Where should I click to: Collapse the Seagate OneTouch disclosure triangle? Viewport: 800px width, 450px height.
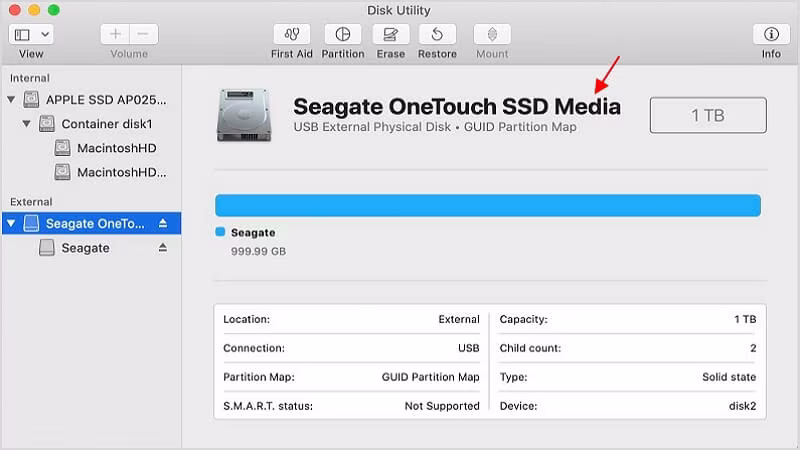coord(11,223)
